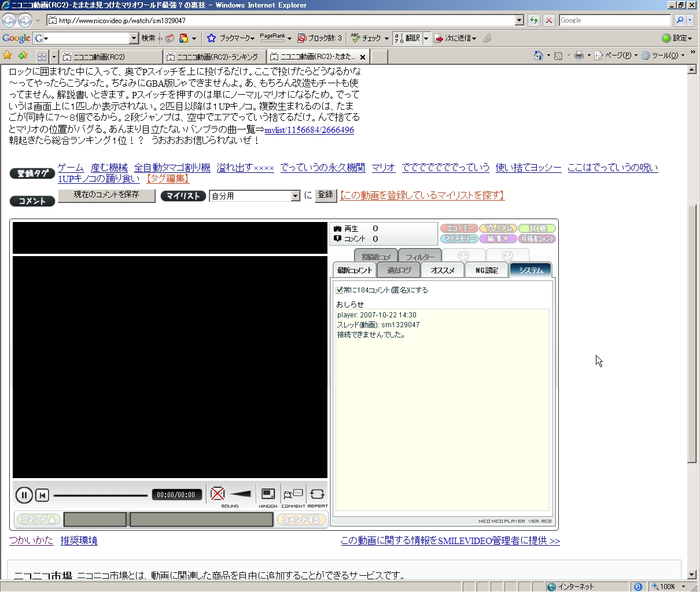Screen dimensions: 700x592
Task: Close the active browser tab
Action: click(363, 57)
